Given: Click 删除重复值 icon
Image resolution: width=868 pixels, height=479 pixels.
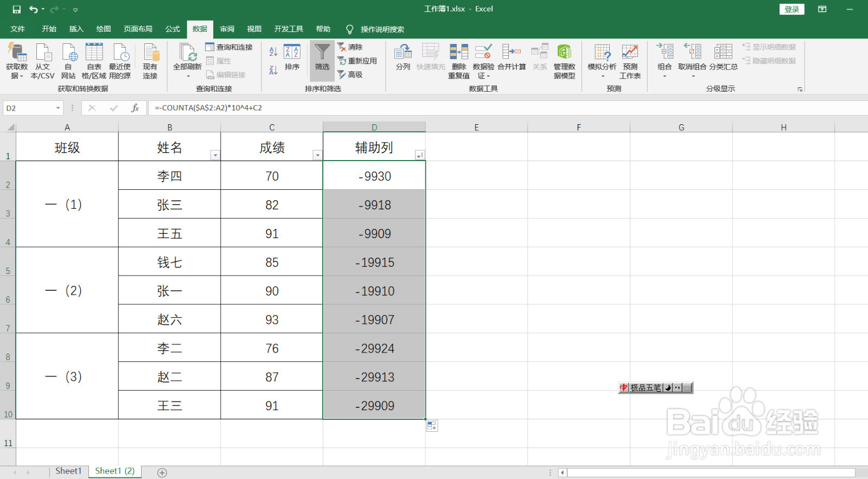Looking at the screenshot, I should [459, 61].
